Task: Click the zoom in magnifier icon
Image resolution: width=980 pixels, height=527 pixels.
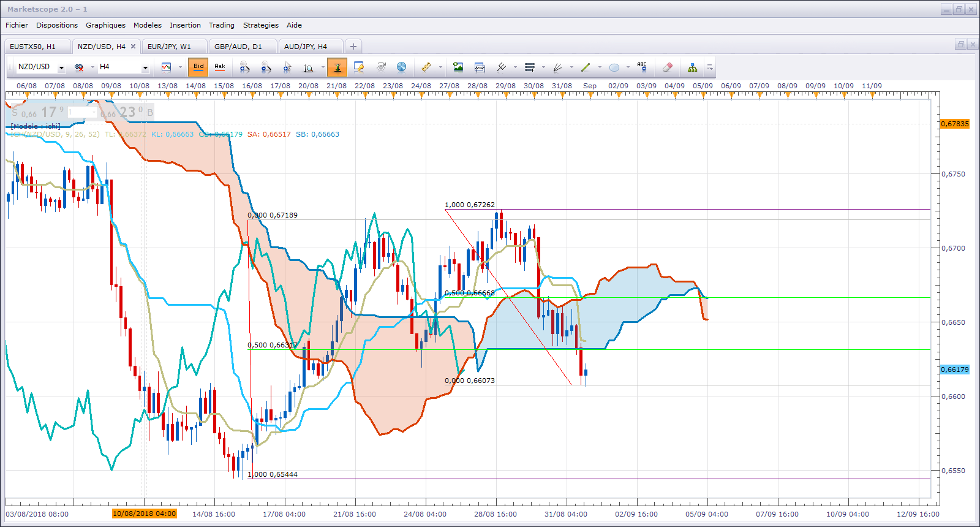Action: coord(244,67)
